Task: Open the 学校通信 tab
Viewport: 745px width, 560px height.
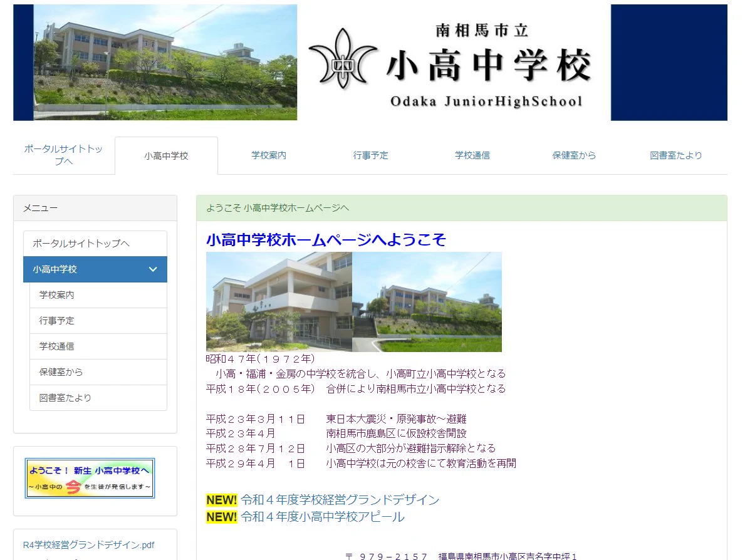Action: click(x=472, y=155)
